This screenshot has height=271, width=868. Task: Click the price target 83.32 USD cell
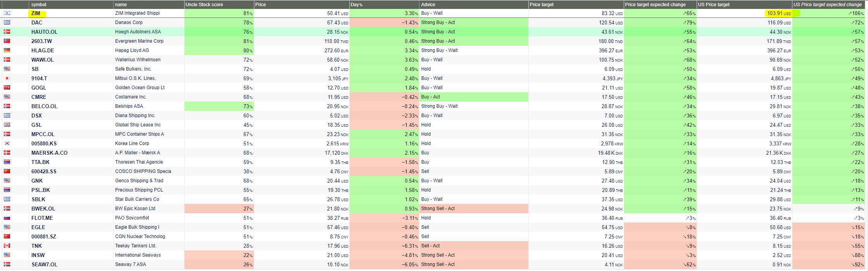point(576,13)
